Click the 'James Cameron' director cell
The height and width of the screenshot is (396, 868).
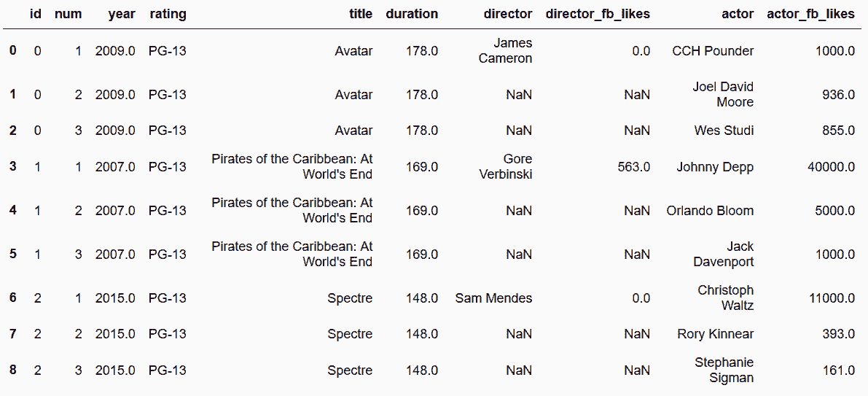point(505,51)
